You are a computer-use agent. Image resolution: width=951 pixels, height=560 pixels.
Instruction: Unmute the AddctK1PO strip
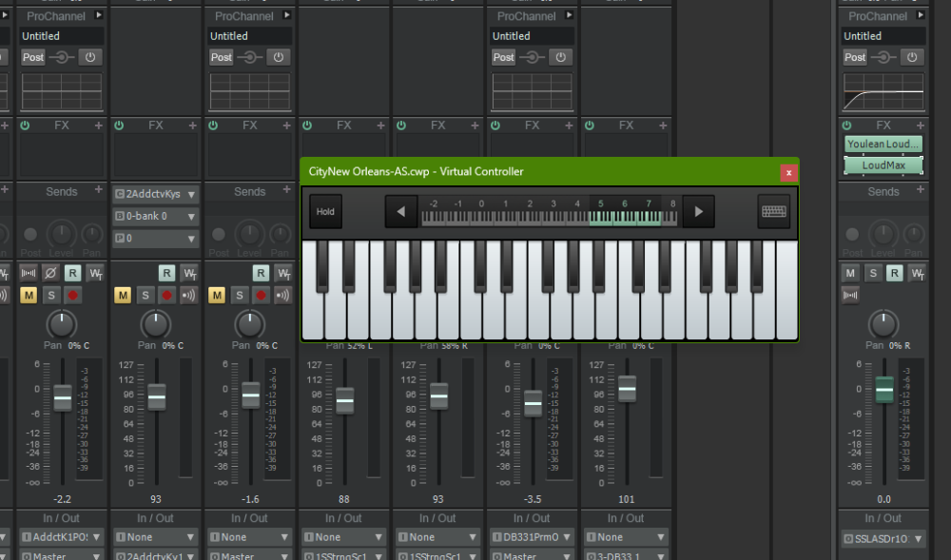point(29,295)
